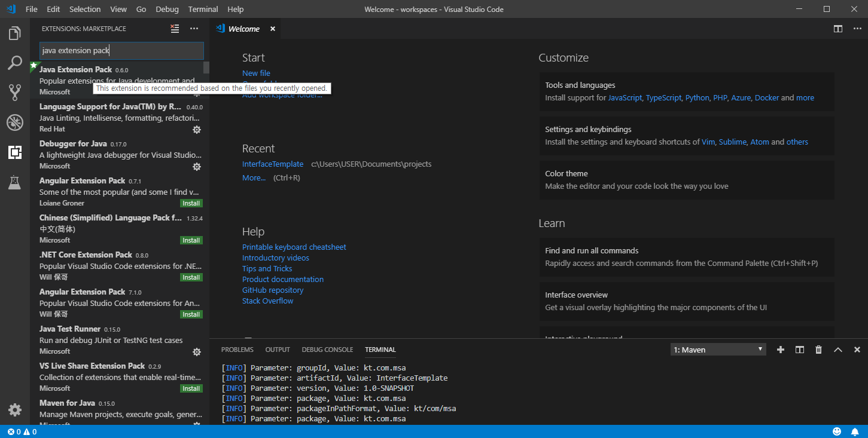Install Angular Extension Pack version 7.1.0
868x438 pixels.
(191, 314)
